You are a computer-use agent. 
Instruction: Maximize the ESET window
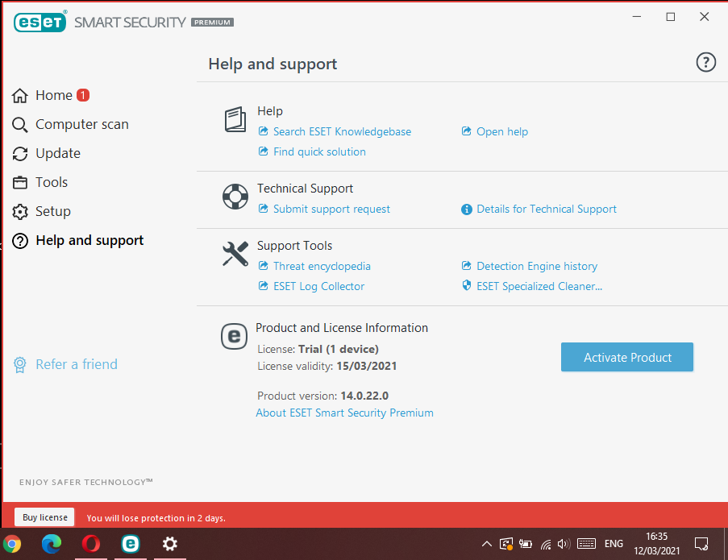[671, 17]
